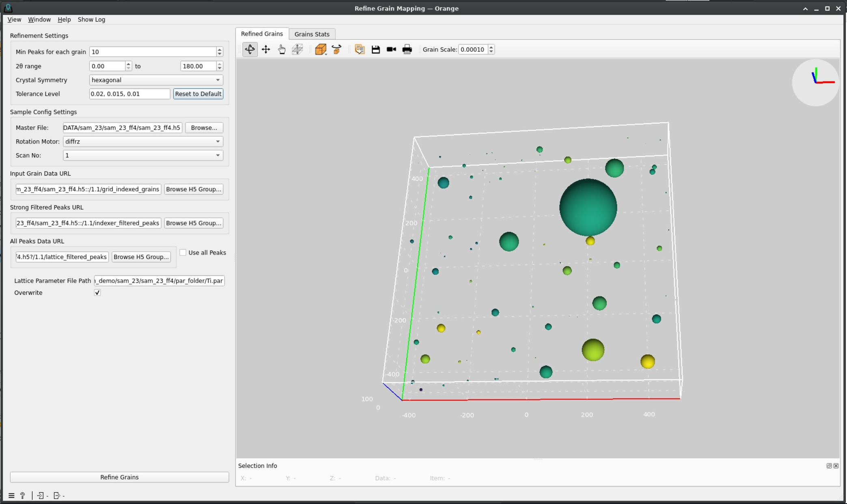The width and height of the screenshot is (847, 504).
Task: Roll up the window with caret button
Action: coord(805,9)
